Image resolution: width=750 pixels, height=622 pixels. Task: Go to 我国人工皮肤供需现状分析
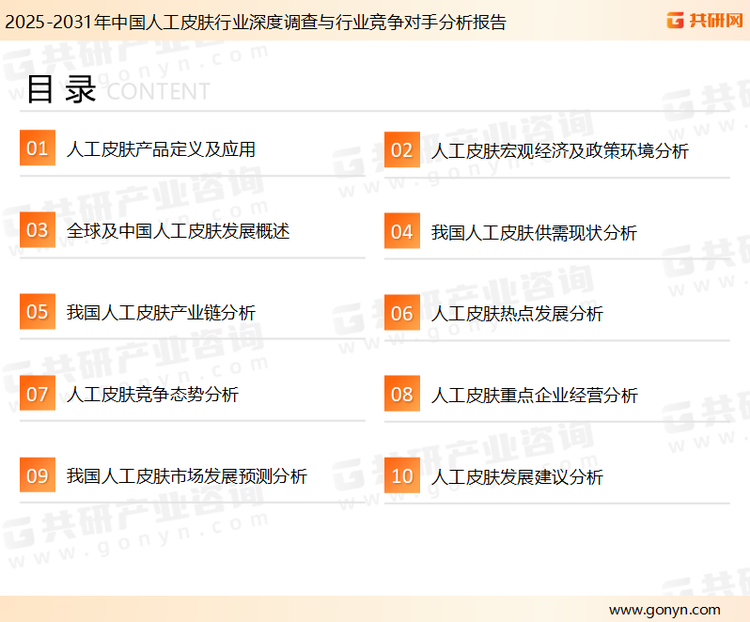[534, 233]
